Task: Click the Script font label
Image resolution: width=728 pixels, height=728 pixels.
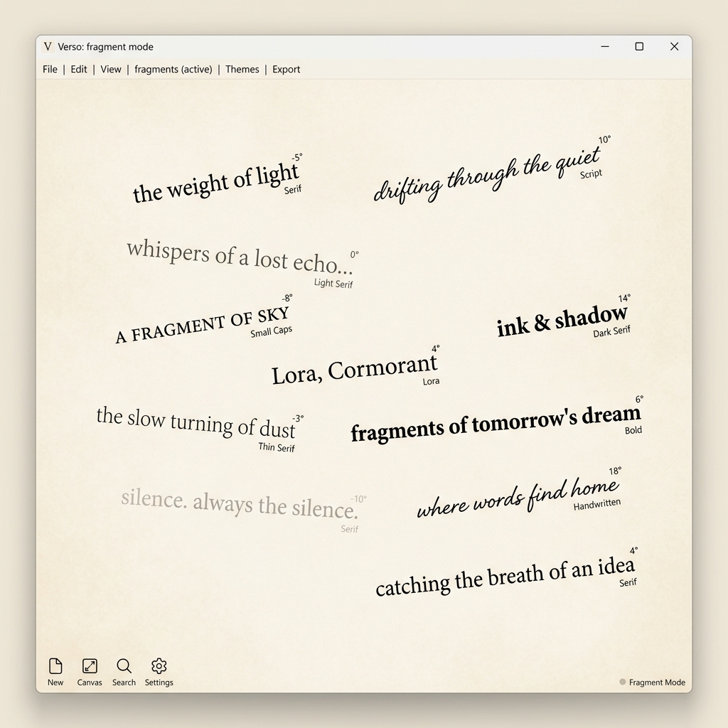Action: pos(591,173)
